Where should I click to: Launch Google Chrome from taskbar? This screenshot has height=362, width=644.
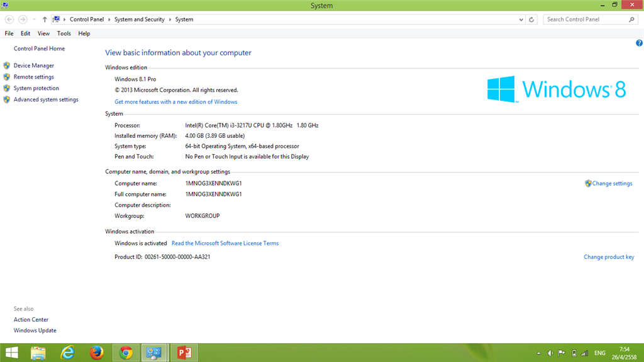[x=126, y=353]
